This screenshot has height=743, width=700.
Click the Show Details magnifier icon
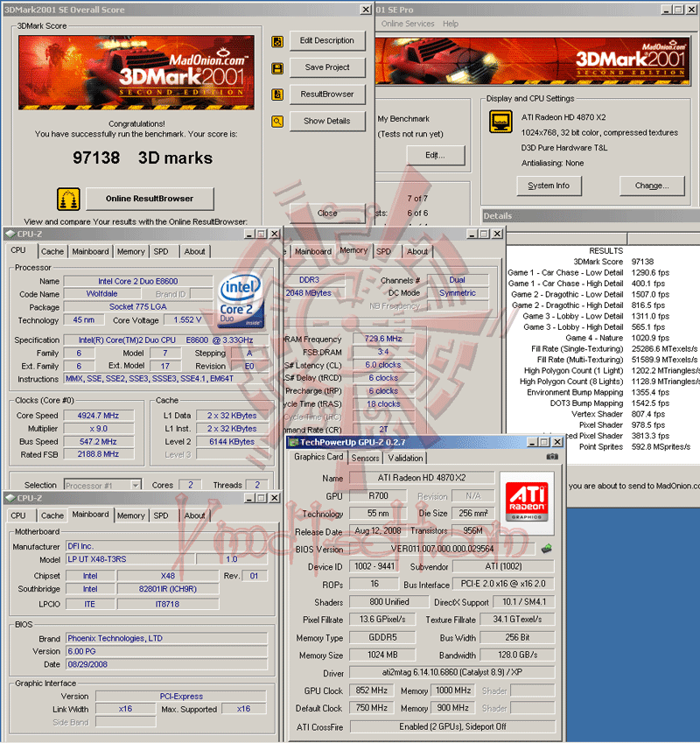click(x=277, y=122)
